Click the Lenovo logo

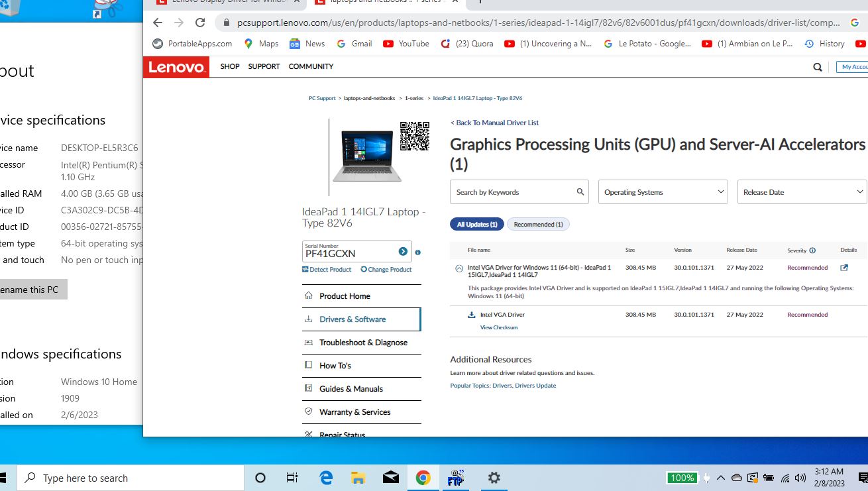pyautogui.click(x=176, y=67)
